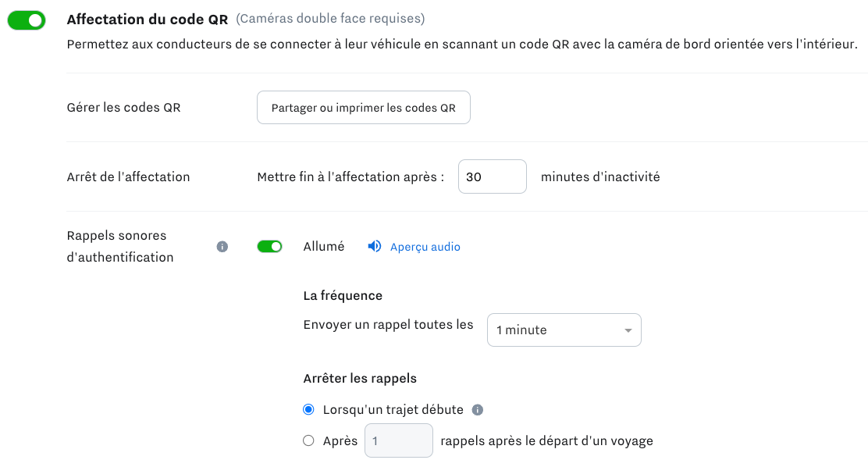Click info icon next to Lorsqu'un trajet débute
Screen dimensions: 868x467
click(478, 409)
